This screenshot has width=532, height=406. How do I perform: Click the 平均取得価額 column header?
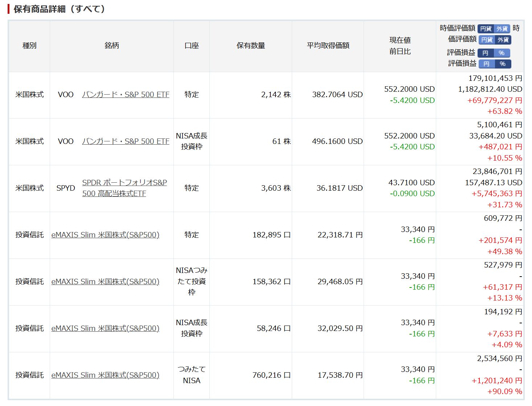point(328,46)
